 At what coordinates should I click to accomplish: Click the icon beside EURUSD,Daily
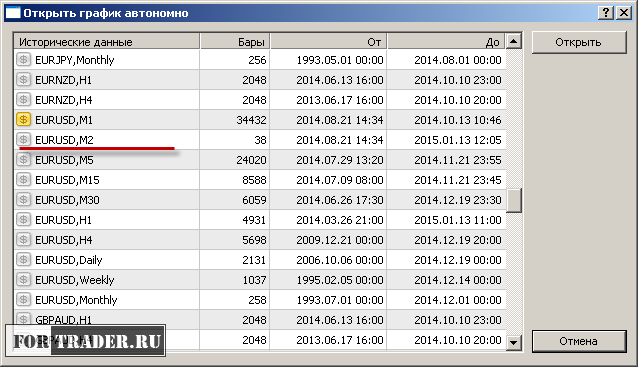pos(24,260)
